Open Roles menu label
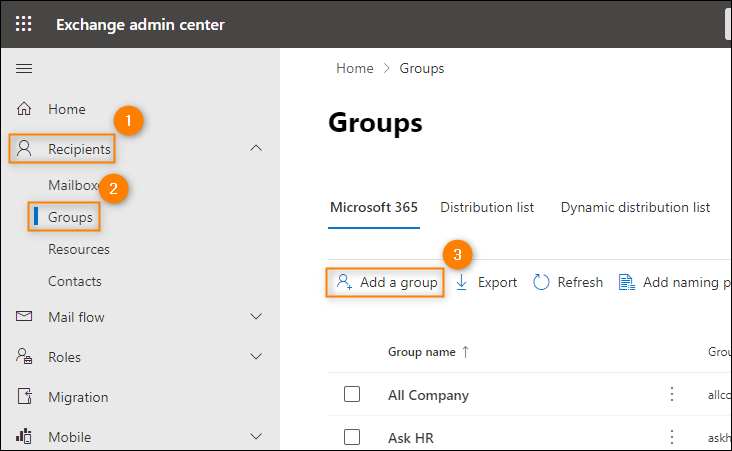732x451 pixels. (64, 357)
